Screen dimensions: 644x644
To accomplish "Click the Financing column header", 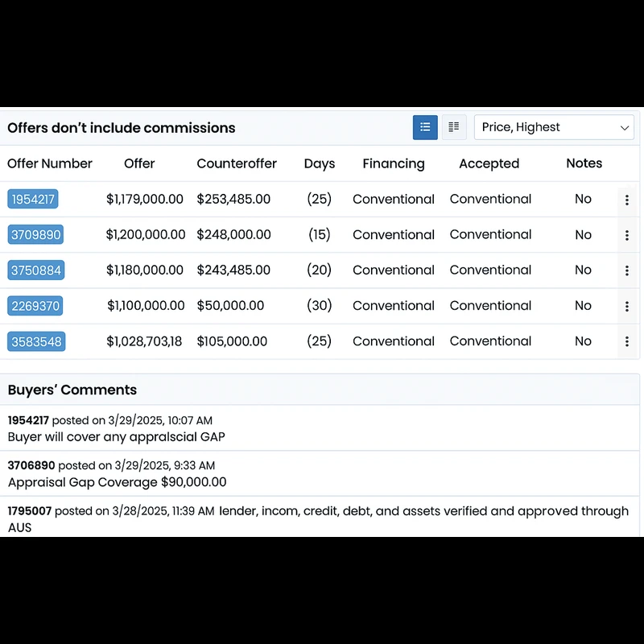I will coord(394,163).
